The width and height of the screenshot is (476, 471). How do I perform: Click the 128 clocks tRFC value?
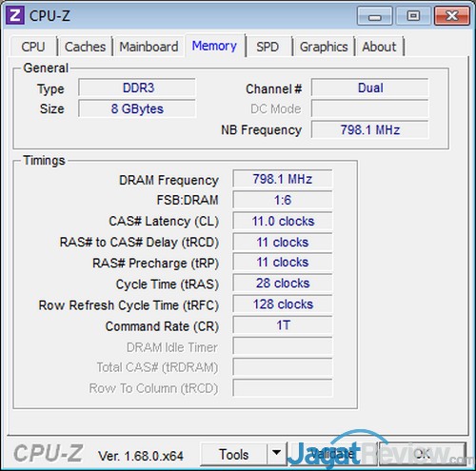point(283,304)
